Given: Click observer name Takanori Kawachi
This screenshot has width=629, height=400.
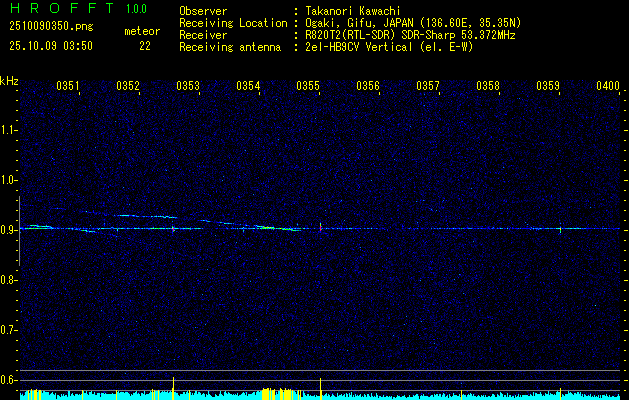Looking at the screenshot, I should (353, 11).
